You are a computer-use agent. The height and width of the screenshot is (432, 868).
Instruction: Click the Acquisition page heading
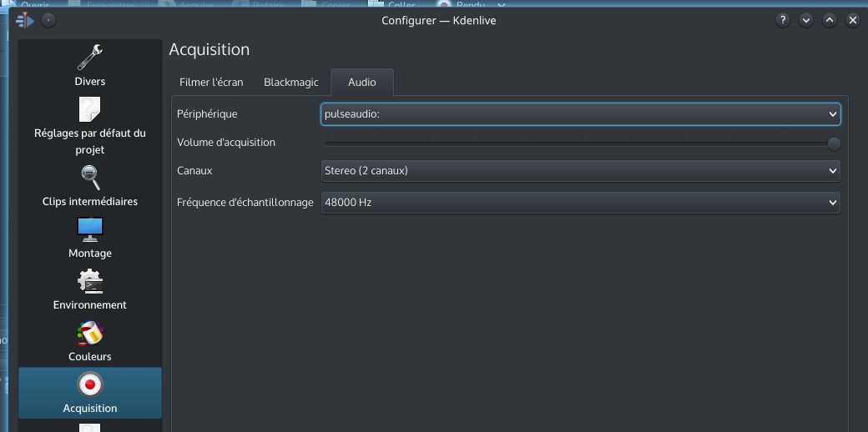[209, 50]
